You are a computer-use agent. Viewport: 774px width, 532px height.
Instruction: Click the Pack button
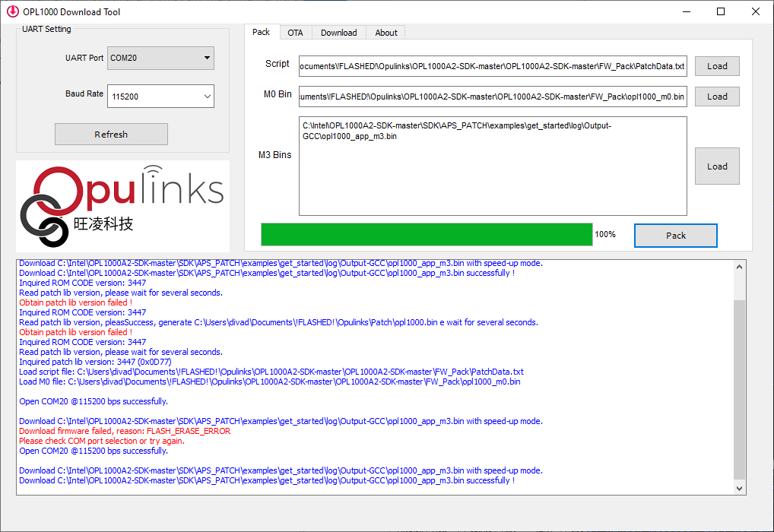[676, 236]
